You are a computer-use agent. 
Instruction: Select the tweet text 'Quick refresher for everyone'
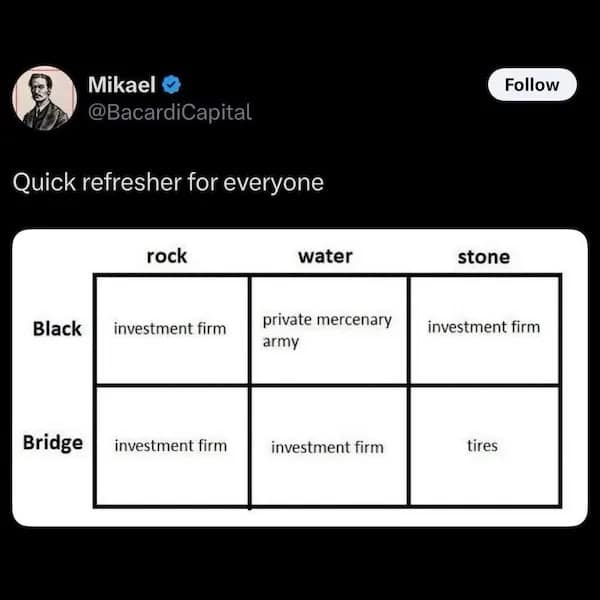click(x=167, y=184)
